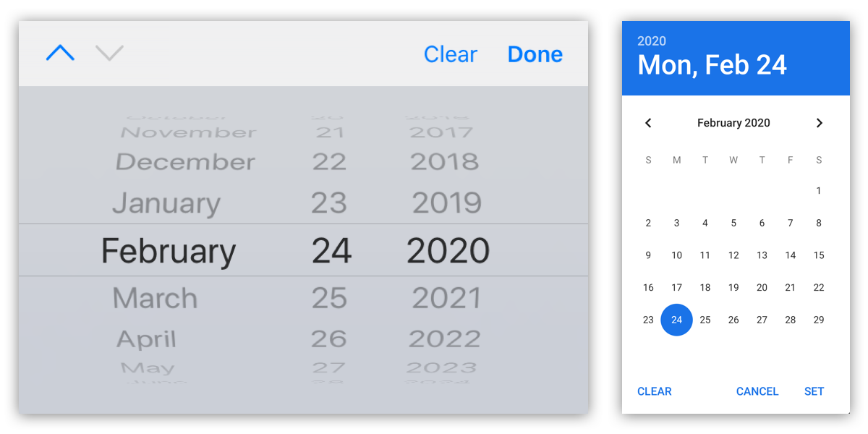Select March in the month wheel

tap(155, 298)
